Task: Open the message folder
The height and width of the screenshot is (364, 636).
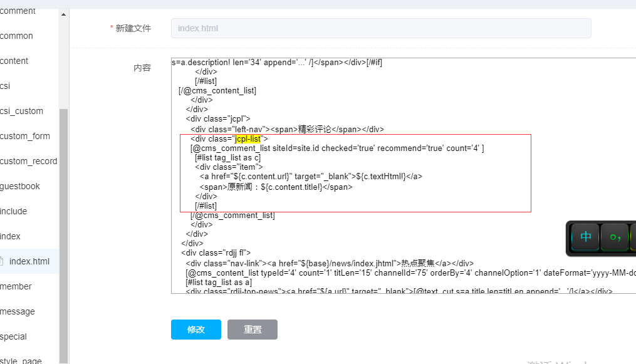Action: 18,312
